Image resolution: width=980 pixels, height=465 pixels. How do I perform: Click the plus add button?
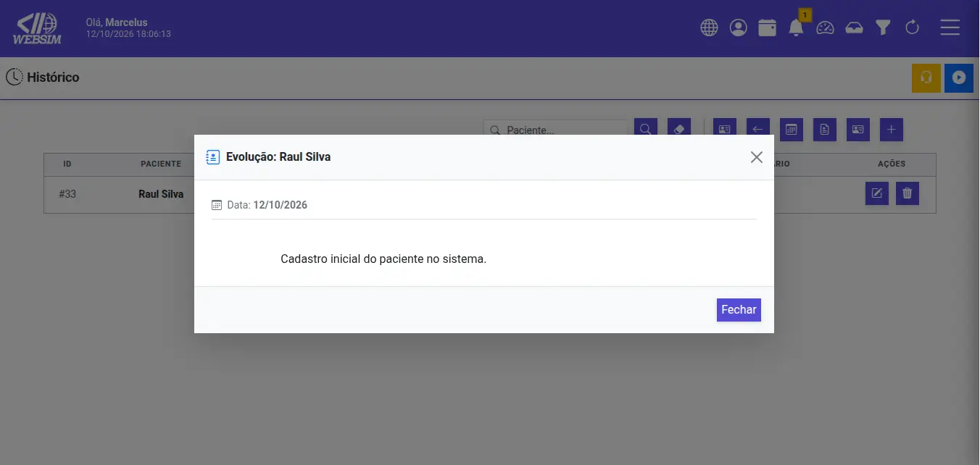click(892, 129)
